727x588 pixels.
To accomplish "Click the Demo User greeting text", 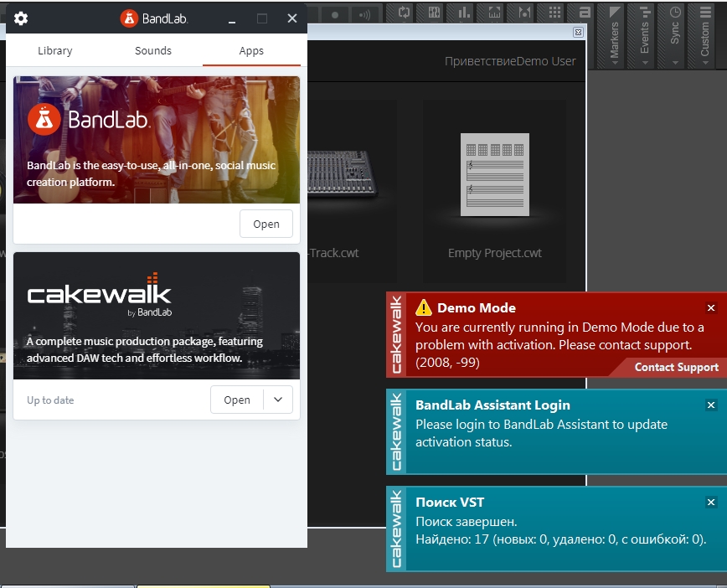I will point(510,61).
